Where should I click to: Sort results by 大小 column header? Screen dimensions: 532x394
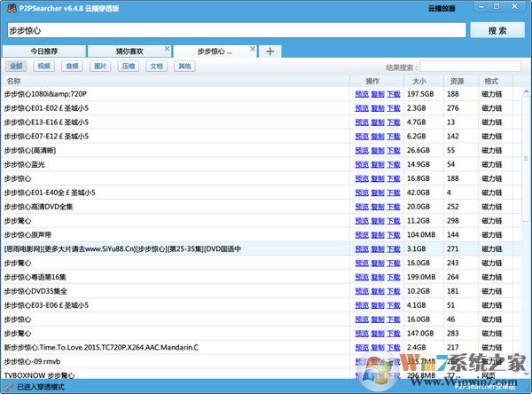click(x=419, y=81)
